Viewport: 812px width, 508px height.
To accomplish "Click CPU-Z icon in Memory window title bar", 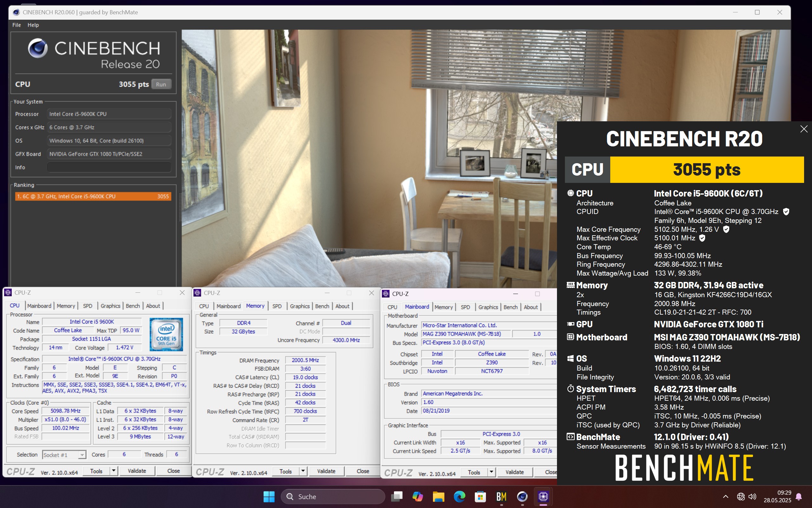I will 197,293.
